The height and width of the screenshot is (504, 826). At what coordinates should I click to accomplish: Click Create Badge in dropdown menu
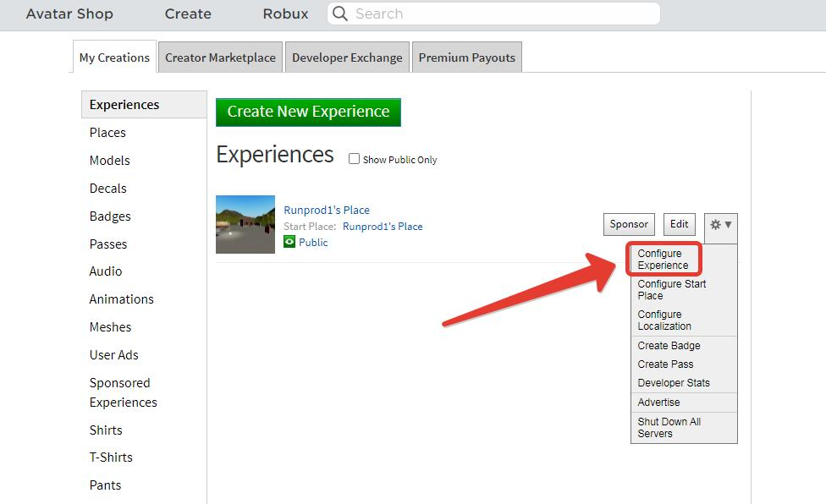tap(669, 346)
